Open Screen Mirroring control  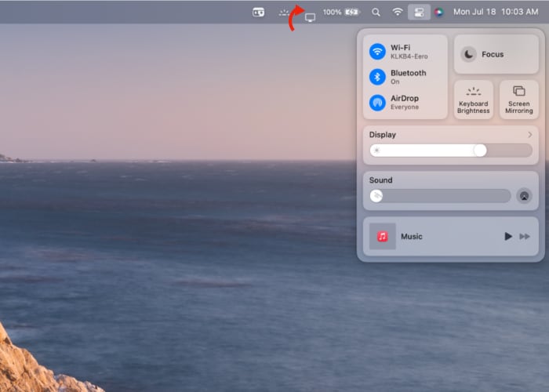519,100
